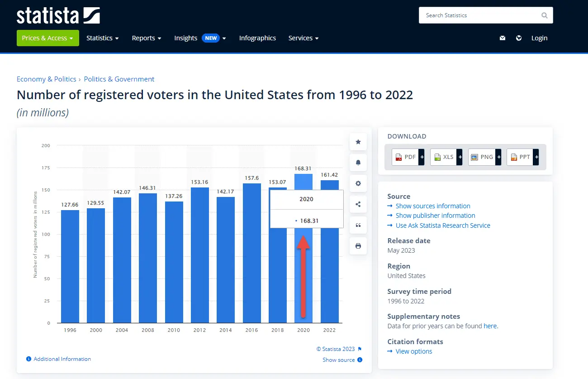Screen dimensions: 588x379
Task: Click the share icon beside chart
Action: (358, 204)
